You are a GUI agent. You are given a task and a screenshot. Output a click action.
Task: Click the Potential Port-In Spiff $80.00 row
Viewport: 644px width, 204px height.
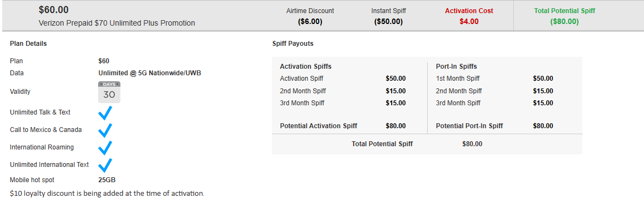point(495,126)
